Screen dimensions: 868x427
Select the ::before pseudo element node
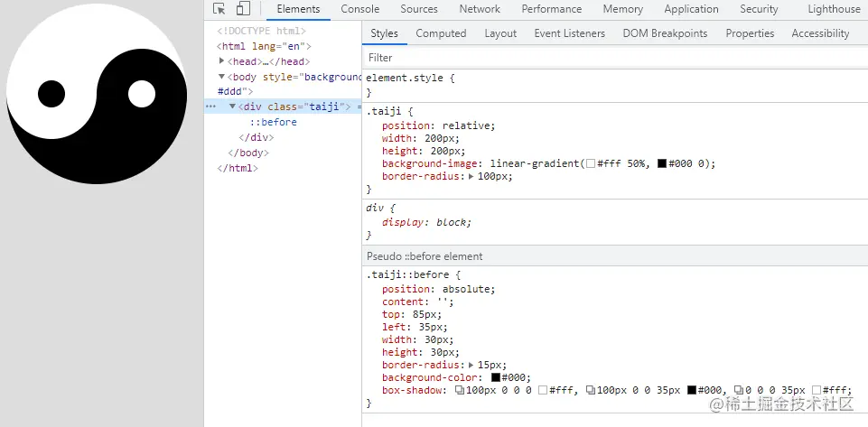coord(274,122)
